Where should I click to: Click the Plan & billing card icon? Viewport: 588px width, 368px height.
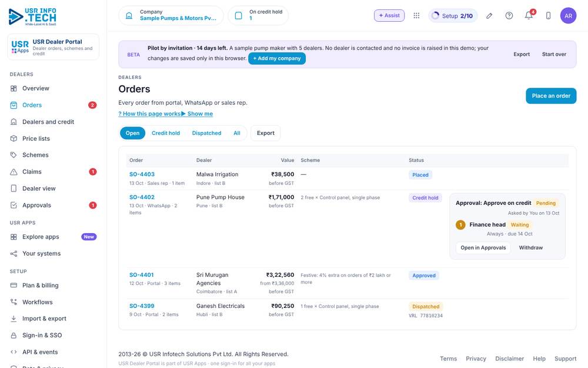tap(14, 286)
